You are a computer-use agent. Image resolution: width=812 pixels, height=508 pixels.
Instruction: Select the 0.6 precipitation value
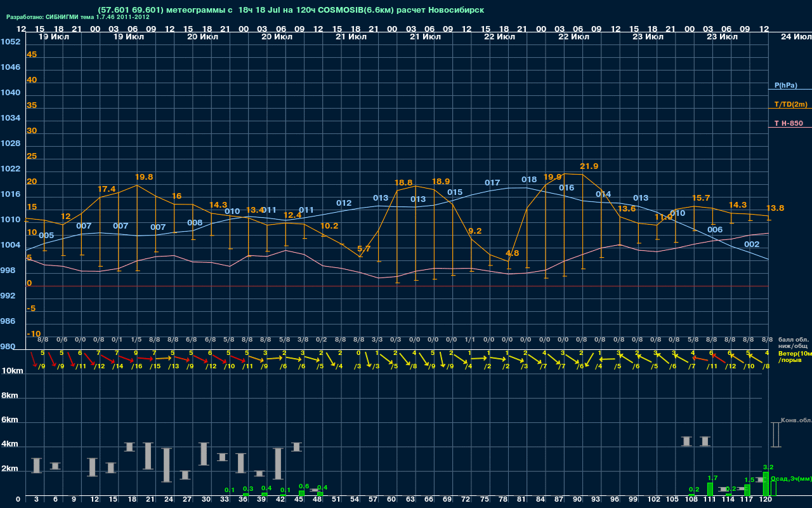pyautogui.click(x=304, y=486)
